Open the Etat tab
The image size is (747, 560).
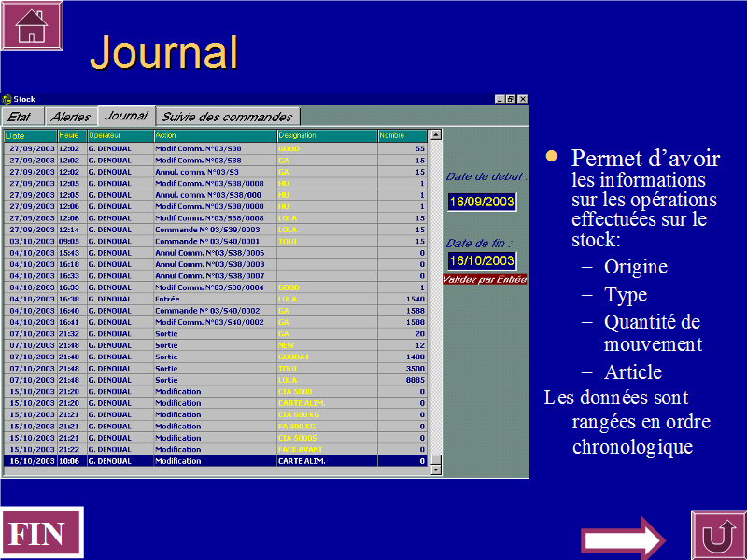pos(22,117)
